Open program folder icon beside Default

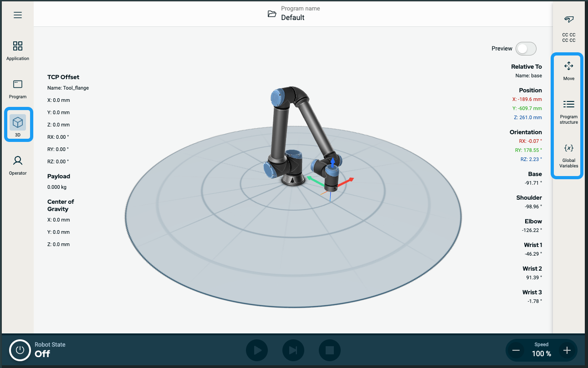(272, 14)
